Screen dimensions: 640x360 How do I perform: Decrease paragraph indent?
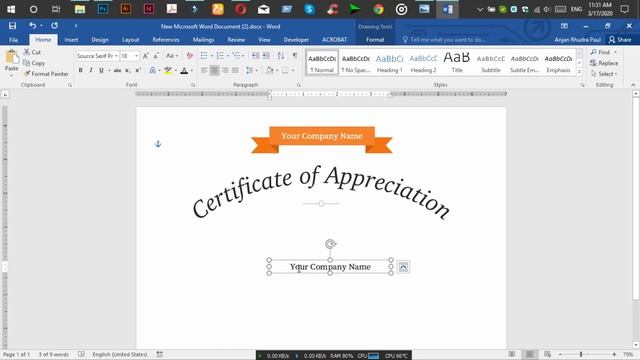256,56
